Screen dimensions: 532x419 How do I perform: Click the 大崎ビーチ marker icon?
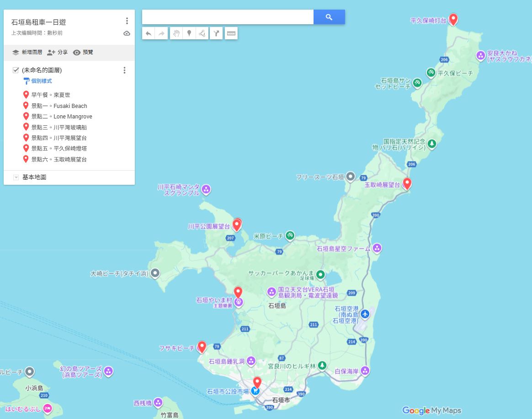(x=155, y=273)
